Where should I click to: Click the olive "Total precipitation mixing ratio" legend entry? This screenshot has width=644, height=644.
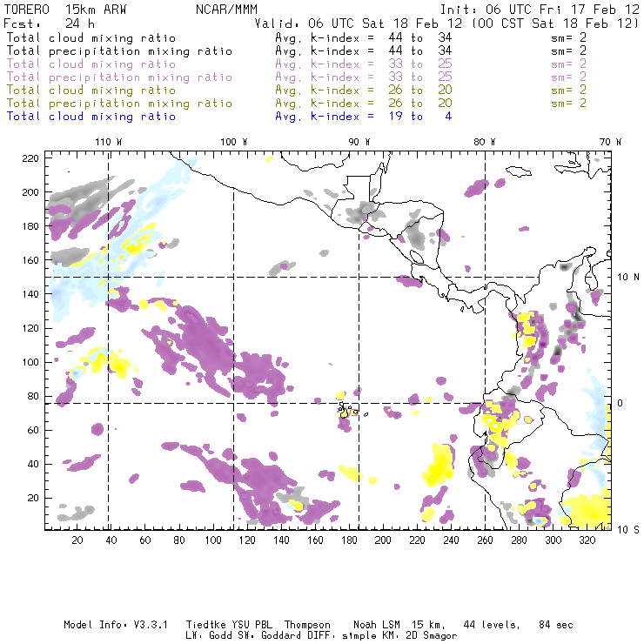tap(119, 103)
